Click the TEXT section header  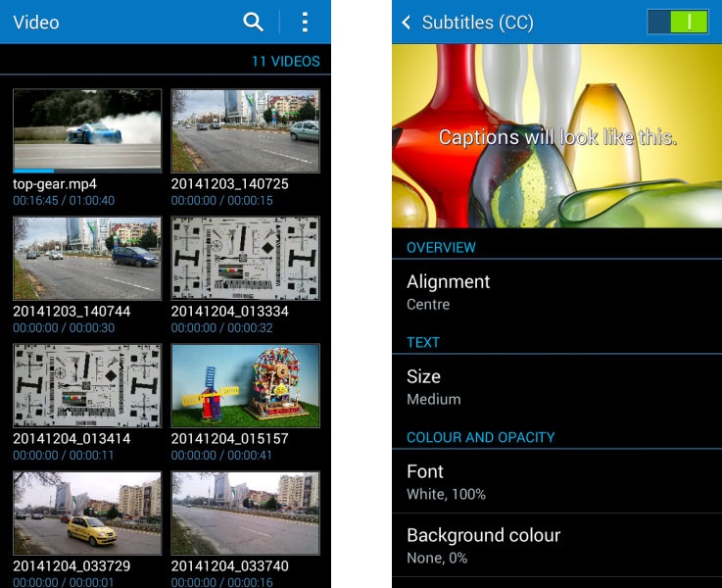[x=423, y=343]
